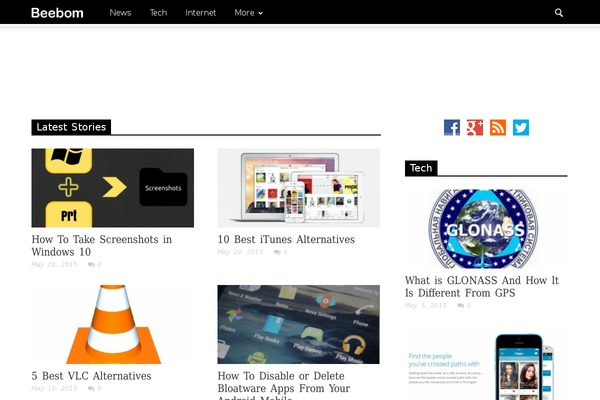This screenshot has width=600, height=400.
Task: Click the Windows screenshots article thumbnail
Action: click(x=112, y=188)
